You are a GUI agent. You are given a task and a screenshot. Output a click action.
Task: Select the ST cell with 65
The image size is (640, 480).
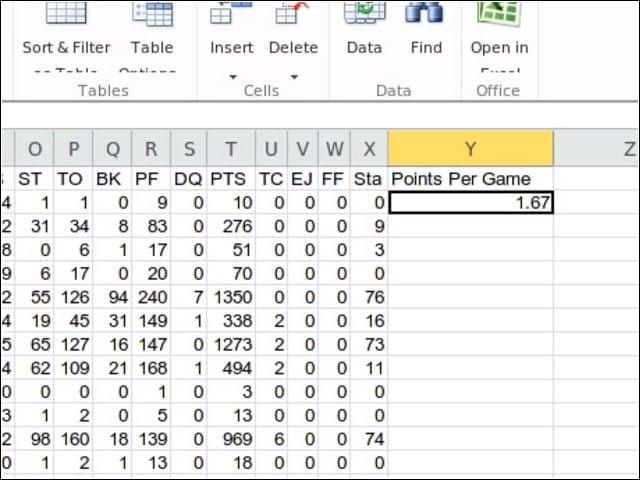[x=34, y=344]
